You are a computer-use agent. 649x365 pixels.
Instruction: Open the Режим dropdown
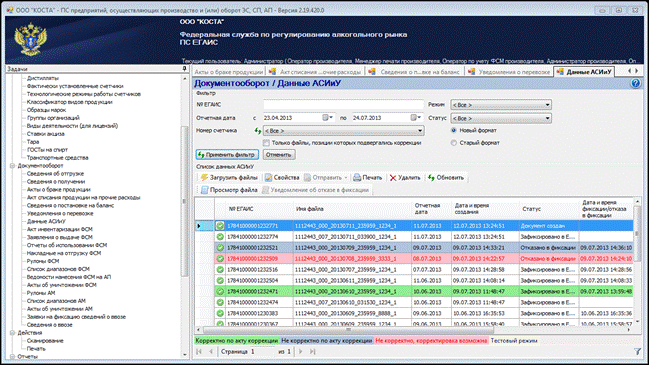tap(501, 105)
